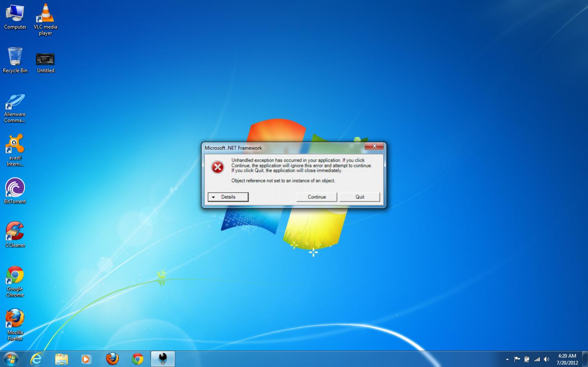Launch the Alienware Command Center shortcut

pos(15,108)
